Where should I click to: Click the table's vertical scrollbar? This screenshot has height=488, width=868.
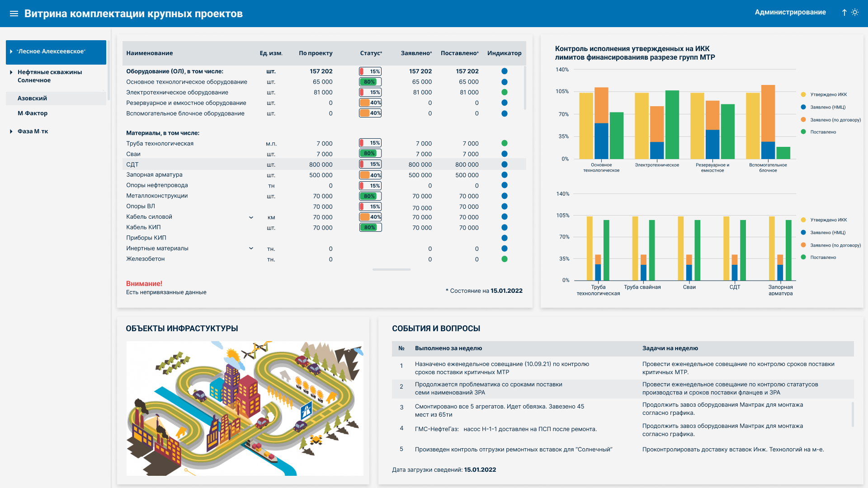[525, 88]
